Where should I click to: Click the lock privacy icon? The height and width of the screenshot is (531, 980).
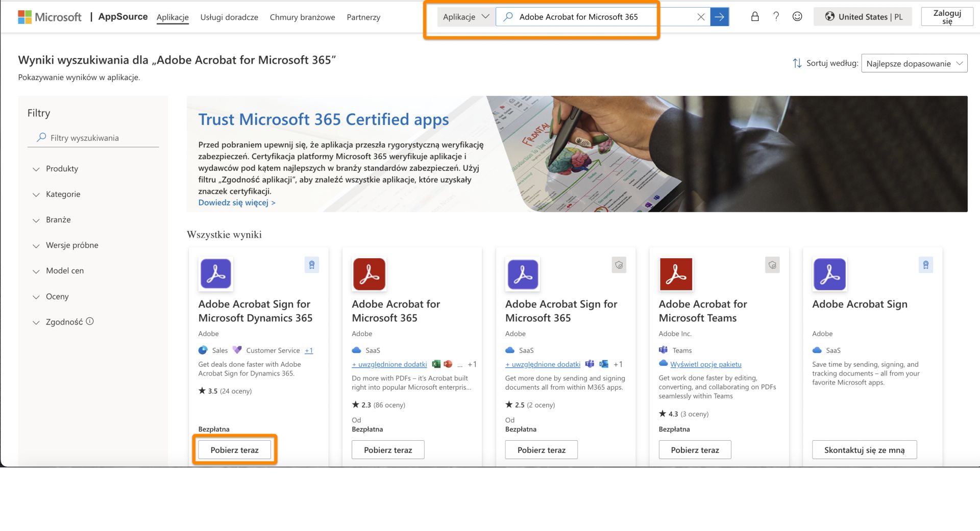point(755,16)
